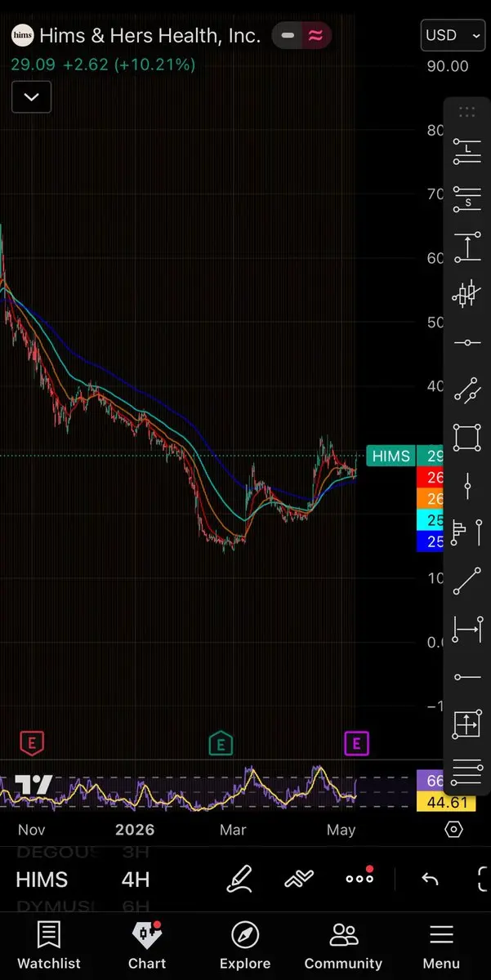The width and height of the screenshot is (491, 980).
Task: Select the Price Range measurement tool
Action: (467, 247)
